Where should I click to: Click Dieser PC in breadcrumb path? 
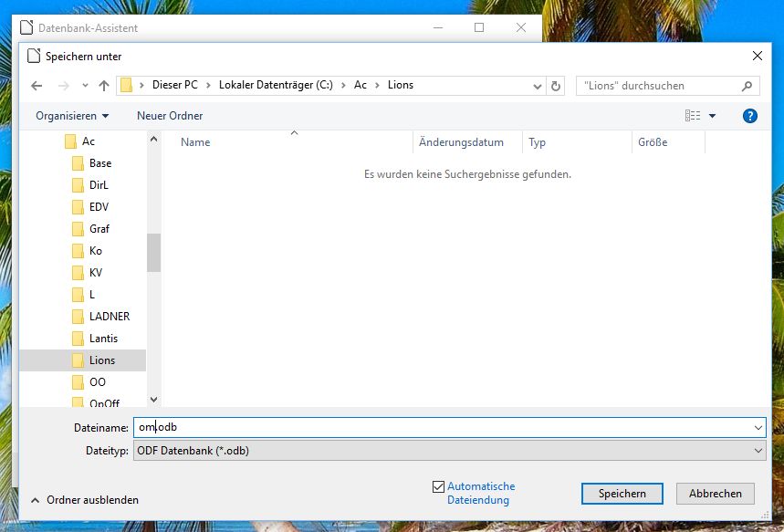[x=175, y=85]
